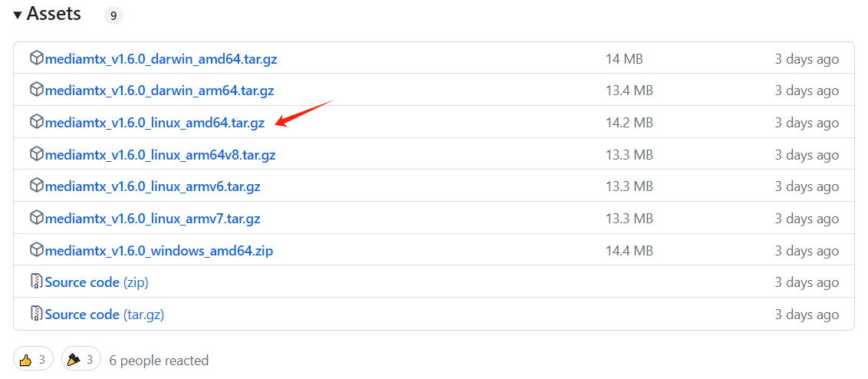Click package icon beside darwin_amd64.tar.gz
The width and height of the screenshot is (868, 379).
[37, 58]
